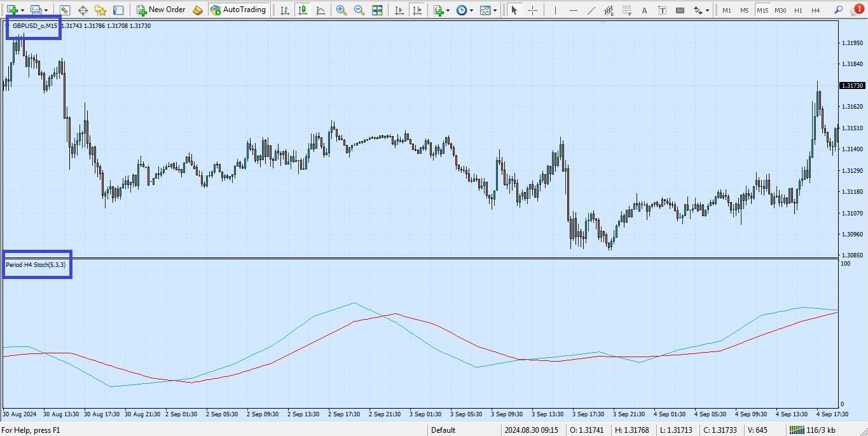Click the 2 Sep 17:30 time label

pos(344,414)
